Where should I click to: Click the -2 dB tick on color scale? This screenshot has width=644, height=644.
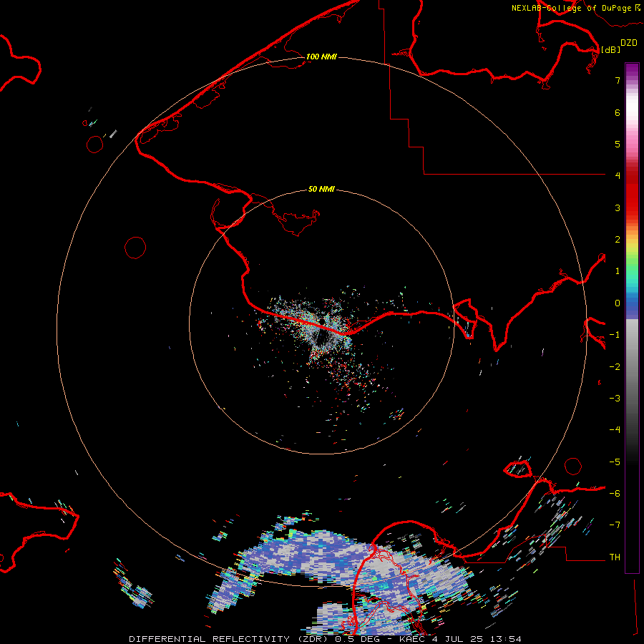click(615, 367)
